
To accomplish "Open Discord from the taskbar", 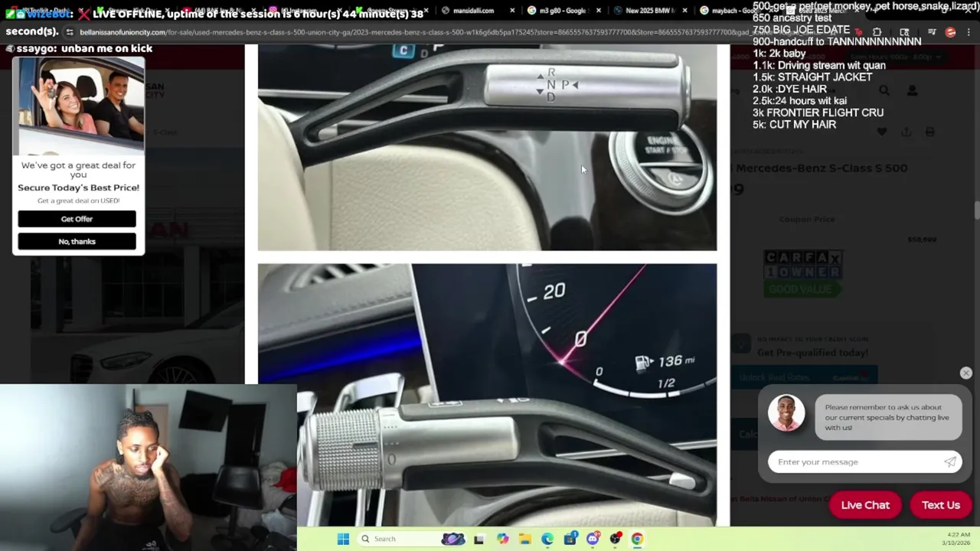I will tap(593, 539).
